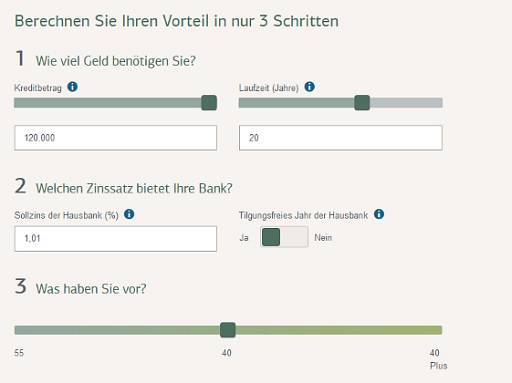This screenshot has width=512, height=383.
Task: Click the Kreditbetrag field showing 120.000
Action: point(116,138)
